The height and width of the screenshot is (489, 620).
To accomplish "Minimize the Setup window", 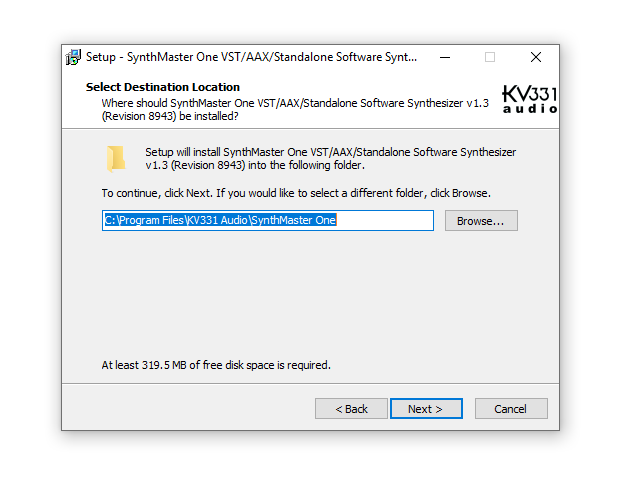I will [x=443, y=57].
